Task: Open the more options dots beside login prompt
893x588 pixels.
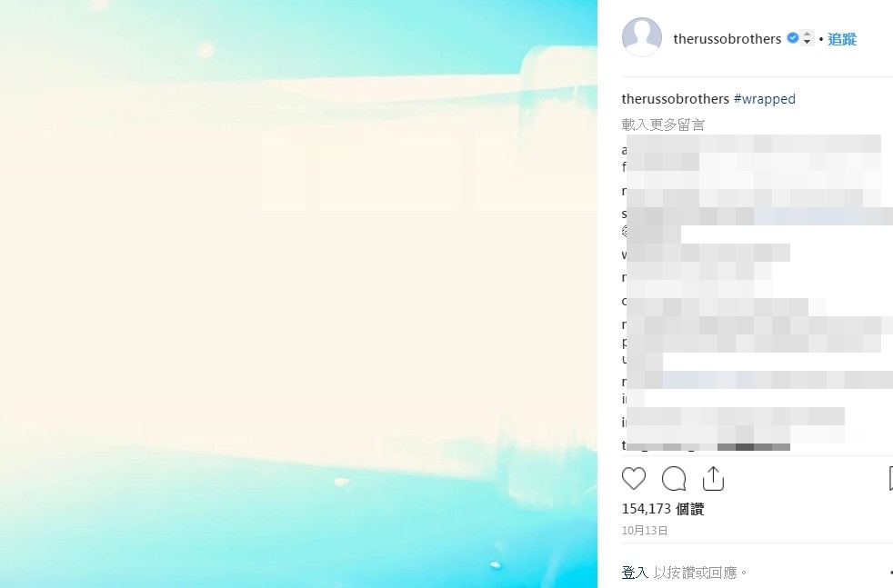Action: point(890,573)
